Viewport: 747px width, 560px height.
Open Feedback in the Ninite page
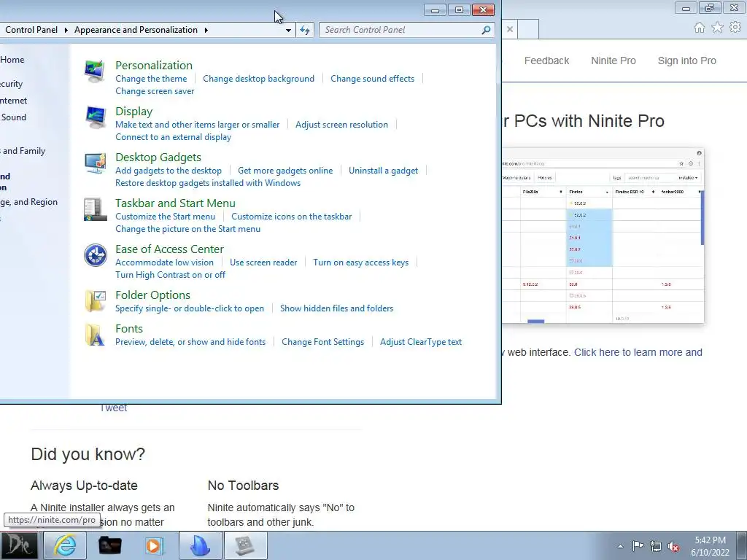(x=546, y=61)
